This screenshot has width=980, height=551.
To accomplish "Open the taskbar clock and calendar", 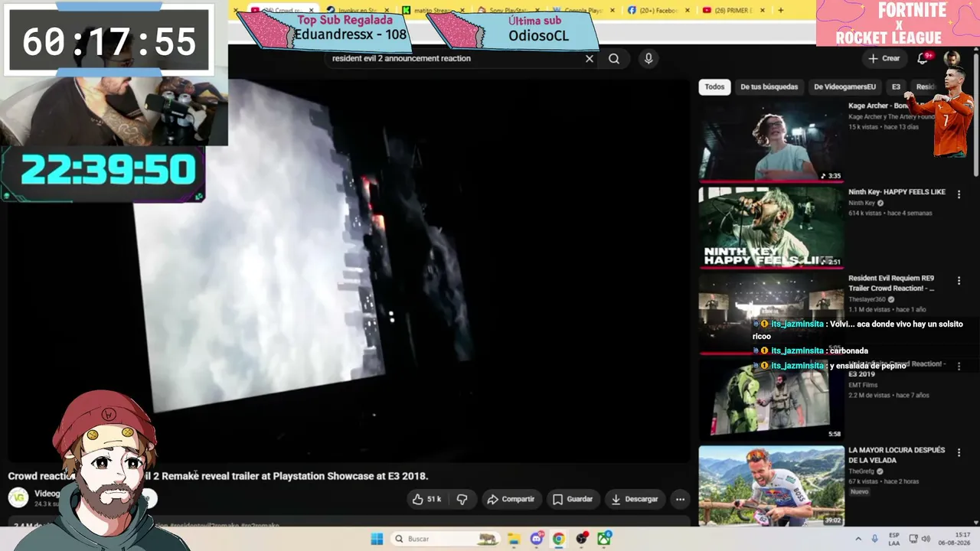I will pos(955,539).
